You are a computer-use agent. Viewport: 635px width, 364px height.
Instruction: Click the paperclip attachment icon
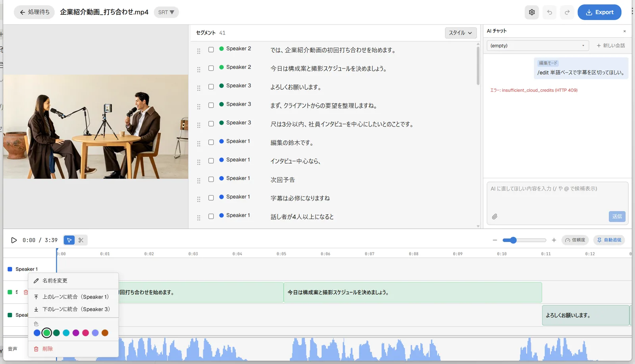tap(495, 217)
